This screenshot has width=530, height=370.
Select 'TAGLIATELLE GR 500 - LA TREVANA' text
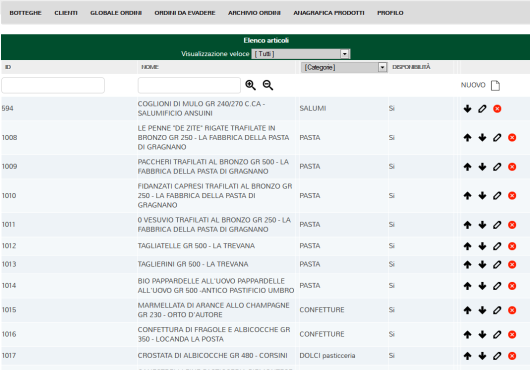click(x=196, y=246)
